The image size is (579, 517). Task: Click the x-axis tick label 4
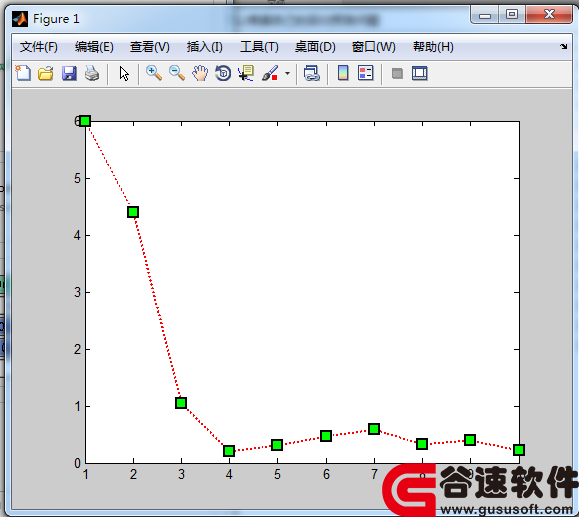coord(229,474)
